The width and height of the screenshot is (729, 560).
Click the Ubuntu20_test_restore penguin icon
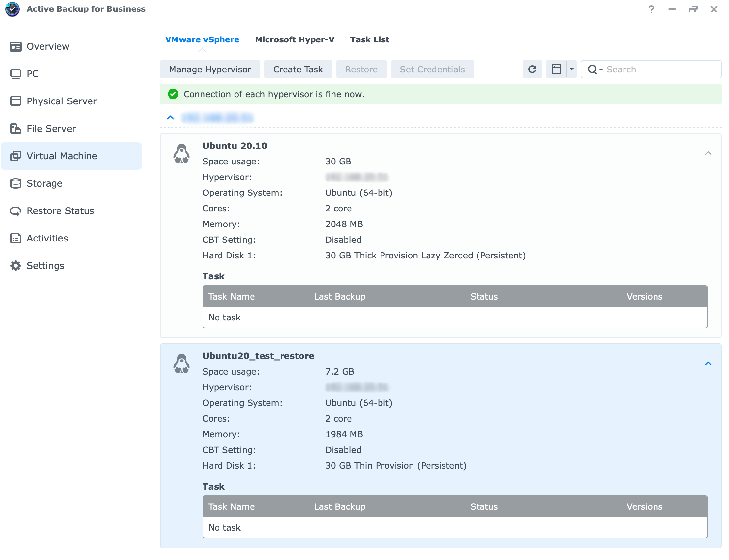point(182,364)
